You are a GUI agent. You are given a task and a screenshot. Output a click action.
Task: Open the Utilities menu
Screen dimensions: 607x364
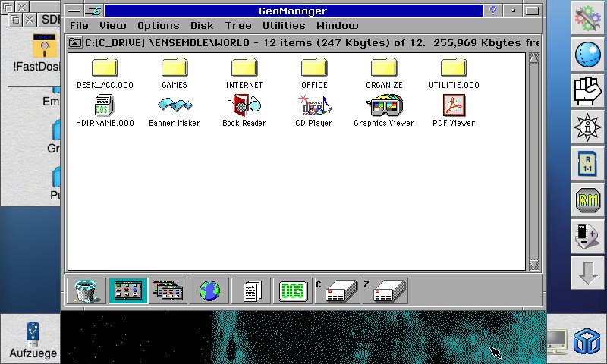coord(283,26)
